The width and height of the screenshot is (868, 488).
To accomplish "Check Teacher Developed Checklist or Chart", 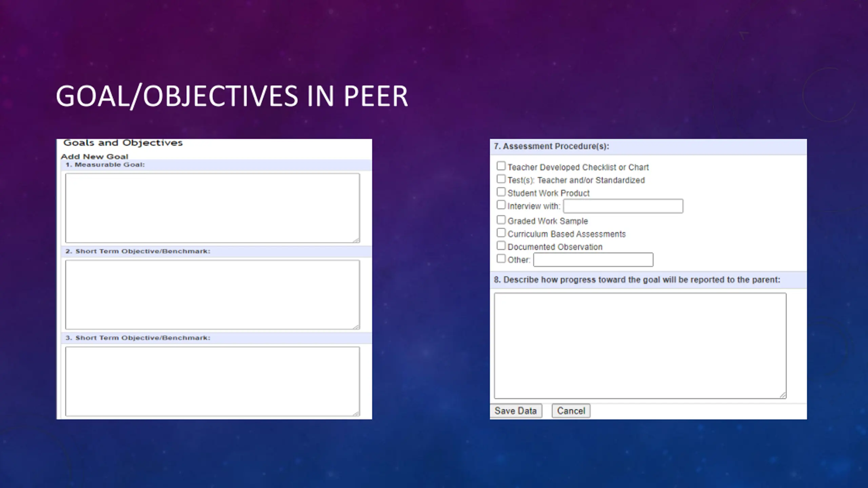I will click(x=501, y=166).
